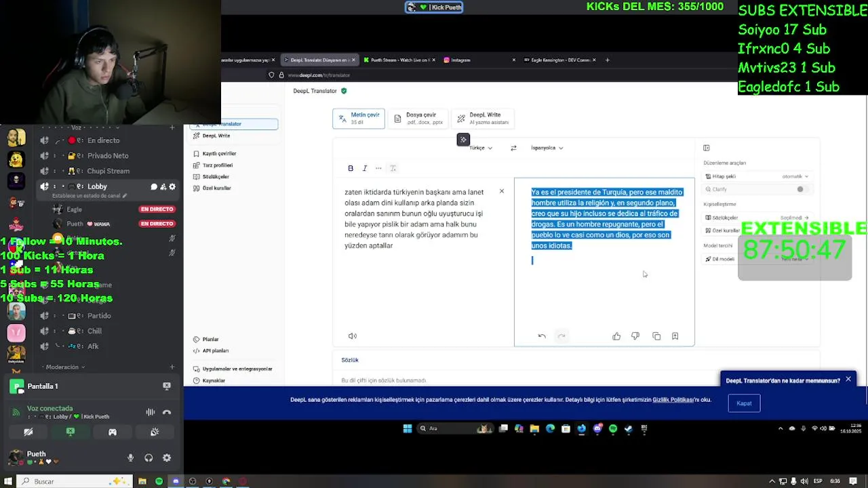Open API planları link
The height and width of the screenshot is (488, 868).
[211, 351]
